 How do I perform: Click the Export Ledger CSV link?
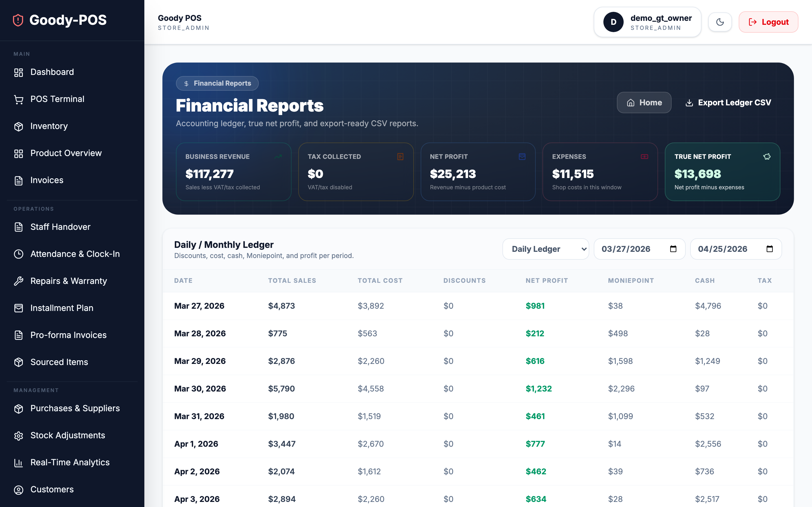click(x=728, y=103)
